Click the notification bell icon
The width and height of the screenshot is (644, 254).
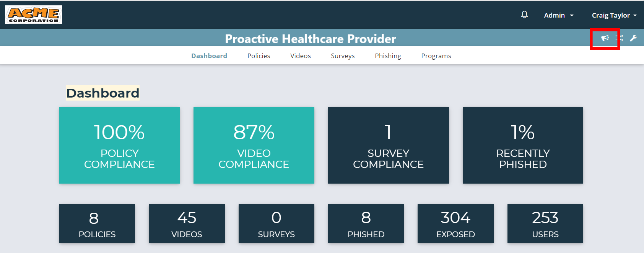pyautogui.click(x=524, y=15)
